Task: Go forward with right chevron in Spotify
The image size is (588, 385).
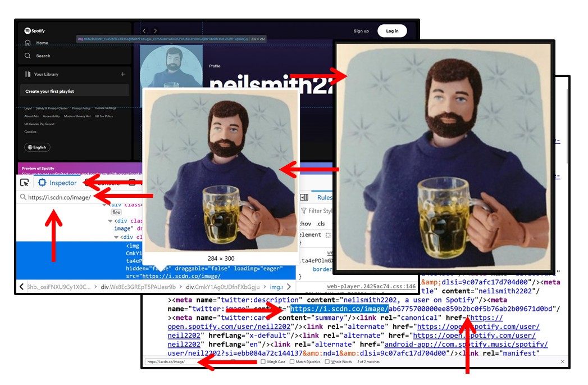Action: click(155, 31)
